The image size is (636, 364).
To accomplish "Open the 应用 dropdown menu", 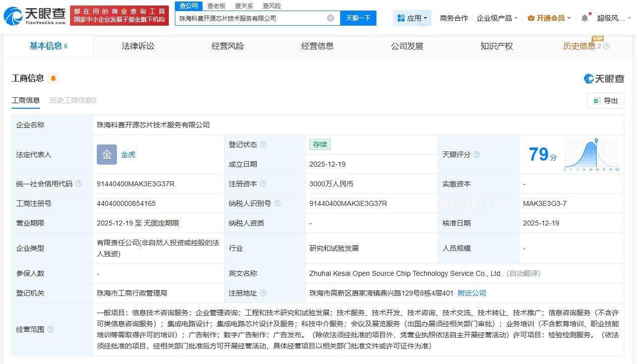I will (412, 18).
